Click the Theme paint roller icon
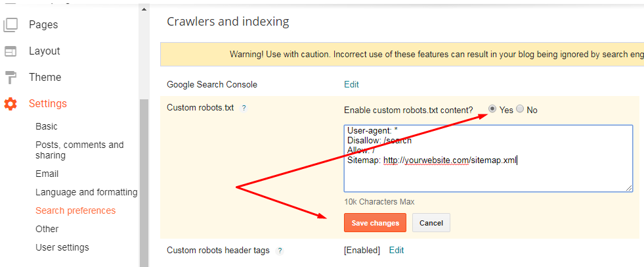The image size is (644, 267). 11,78
